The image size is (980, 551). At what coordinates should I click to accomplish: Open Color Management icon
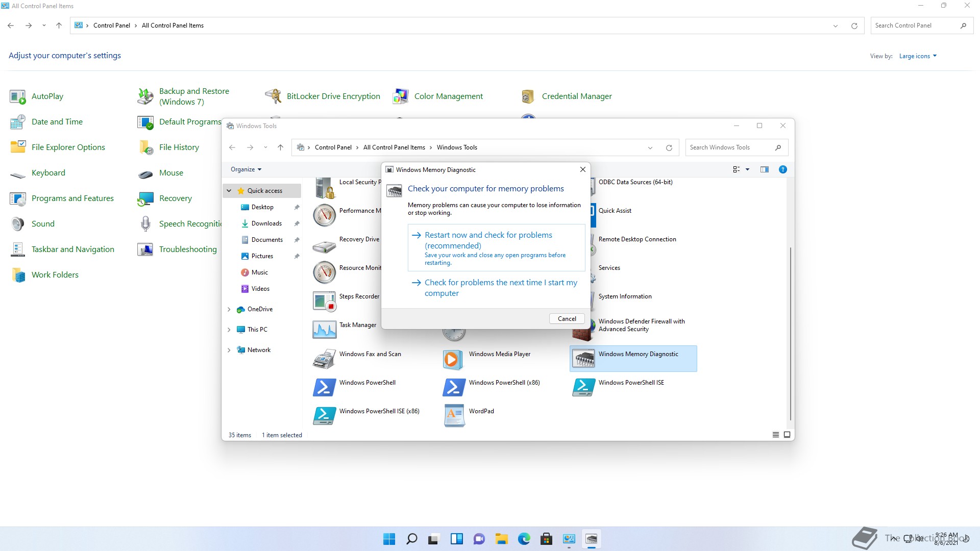click(x=401, y=96)
